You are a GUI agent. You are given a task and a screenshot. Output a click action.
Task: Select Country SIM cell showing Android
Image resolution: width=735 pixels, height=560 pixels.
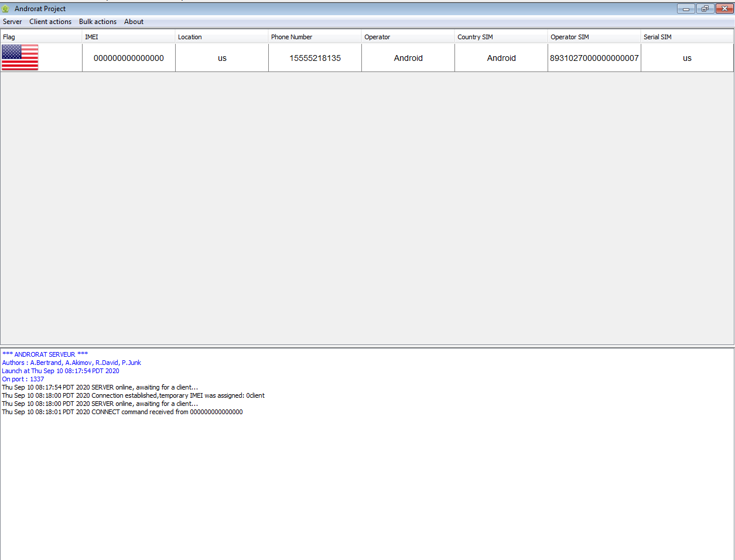[x=501, y=58]
